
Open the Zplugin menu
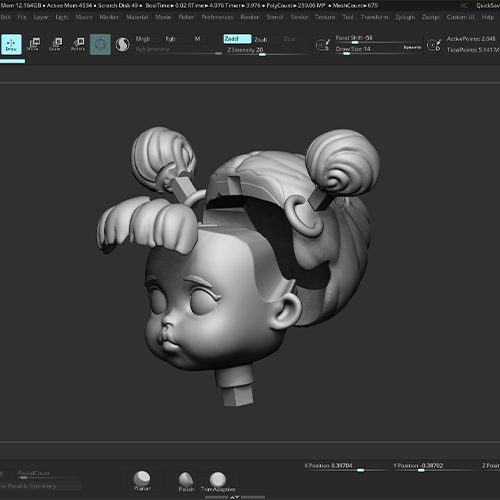point(405,17)
